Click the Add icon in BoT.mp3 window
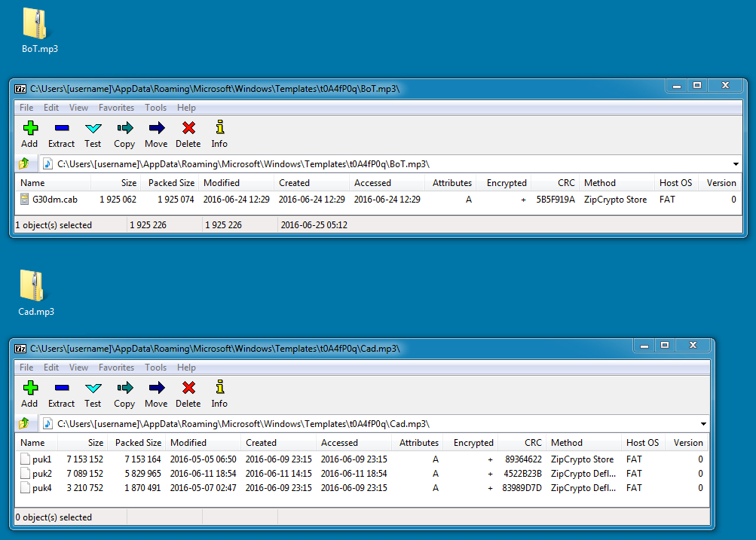The image size is (756, 540). pyautogui.click(x=29, y=134)
